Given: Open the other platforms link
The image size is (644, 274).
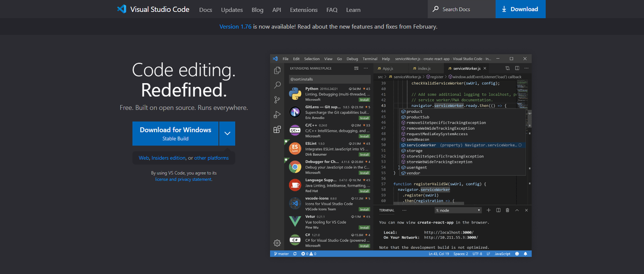Looking at the screenshot, I should [x=211, y=158].
